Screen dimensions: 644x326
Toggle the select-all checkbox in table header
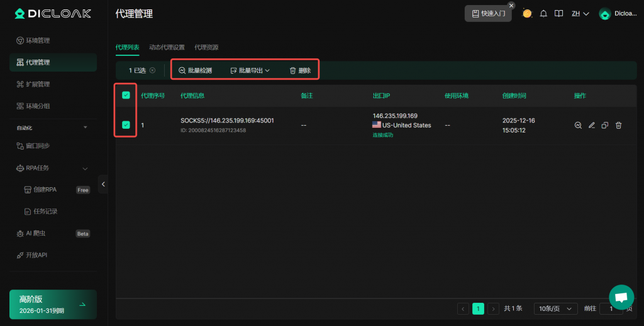(x=126, y=95)
